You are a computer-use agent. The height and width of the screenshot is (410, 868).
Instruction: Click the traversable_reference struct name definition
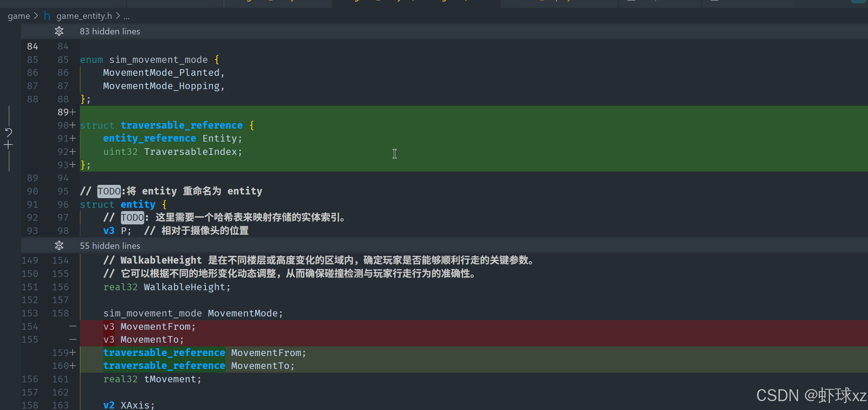point(182,125)
